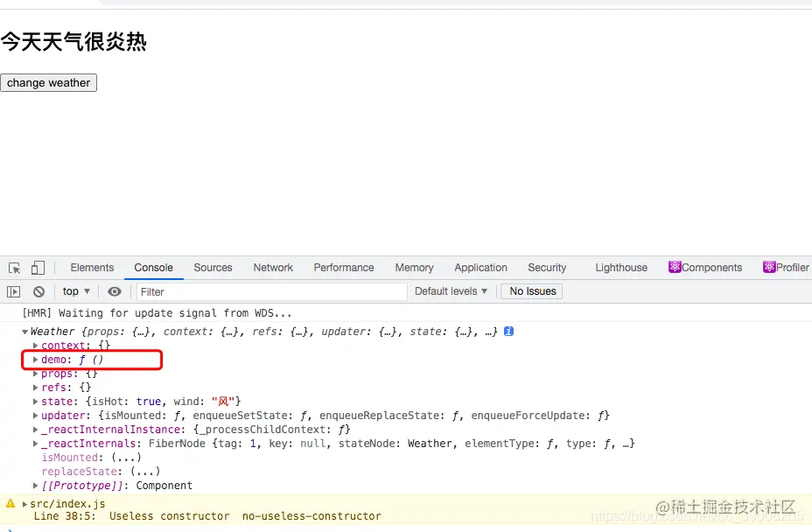The height and width of the screenshot is (532, 812).
Task: Expand the [[Prototype]] Component entry
Action: pos(35,486)
